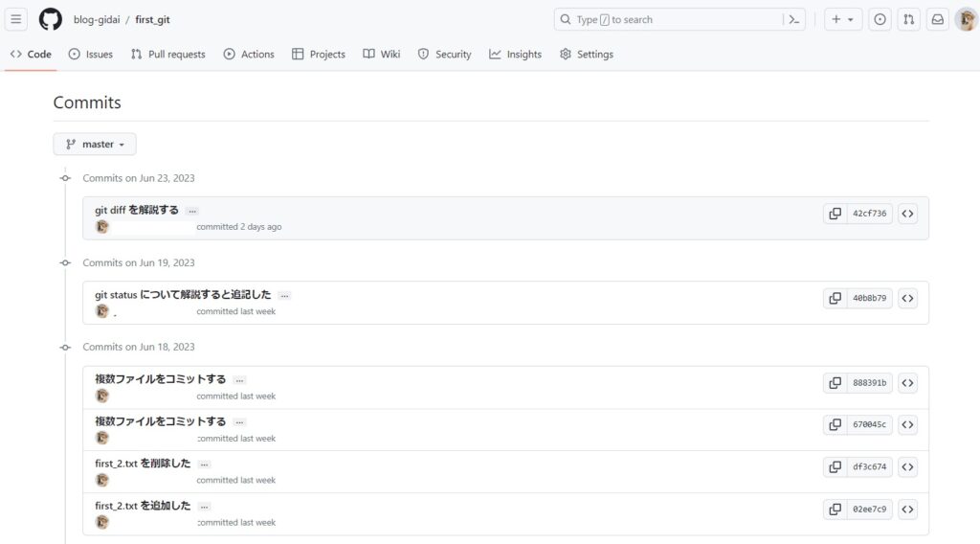Expand description of git diff commit

[192, 211]
